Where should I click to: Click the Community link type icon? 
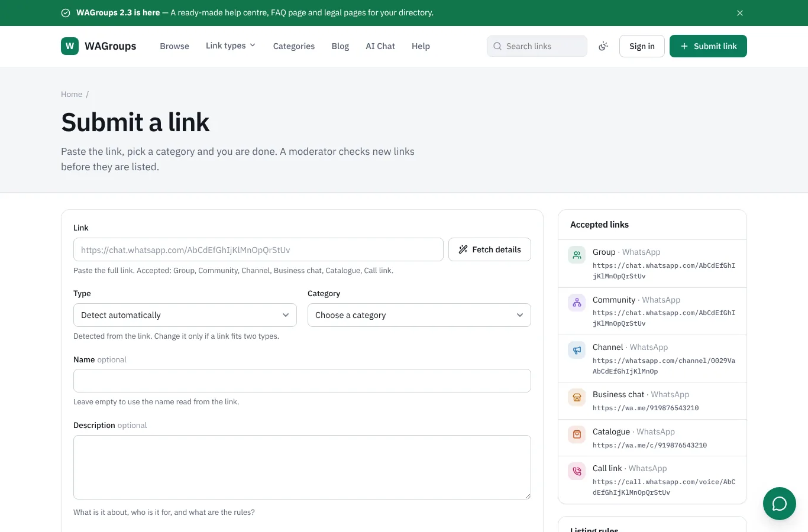[x=577, y=303]
